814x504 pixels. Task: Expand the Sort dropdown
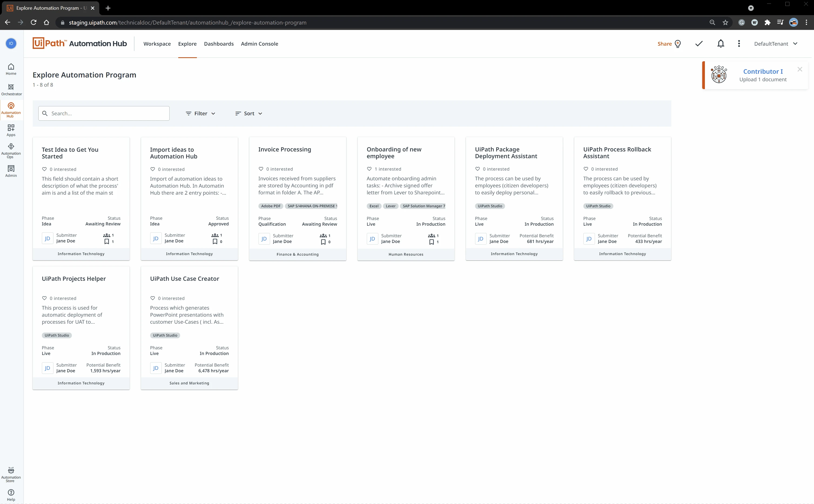click(249, 113)
